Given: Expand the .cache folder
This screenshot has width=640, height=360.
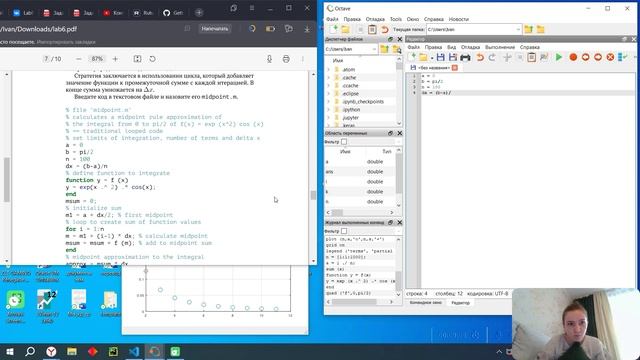Looking at the screenshot, I should [x=329, y=78].
